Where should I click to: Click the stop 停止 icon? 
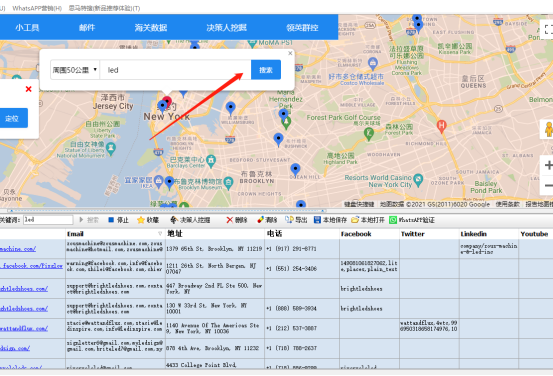(x=111, y=220)
